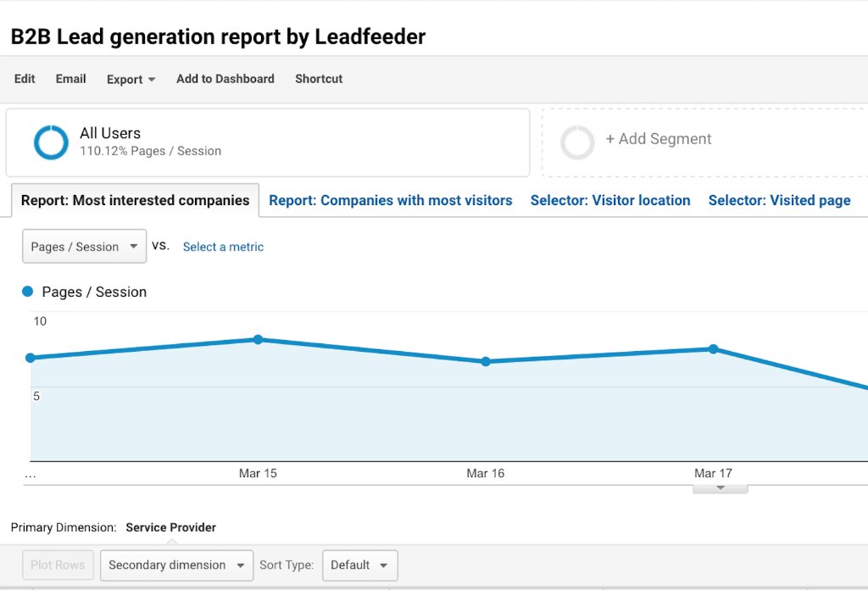Image resolution: width=868 pixels, height=590 pixels.
Task: Select the Mar 15 data point on chart
Action: [258, 339]
